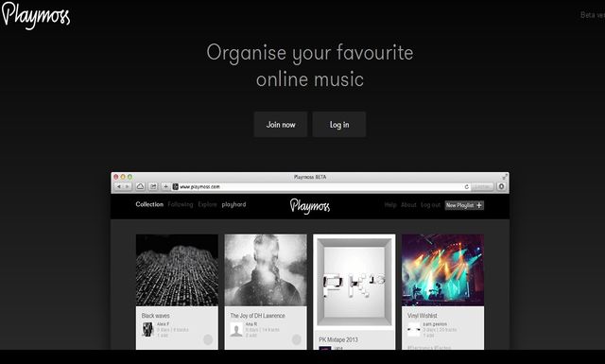Viewport: 605px width, 364px height.
Task: Click the site favicon in address bar
Action: 176,187
